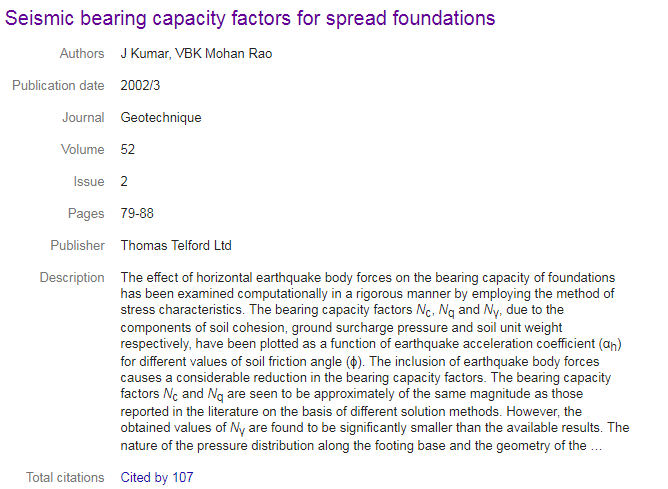668x489 pixels.
Task: Click the journal name Geotechnique
Action: 161,118
